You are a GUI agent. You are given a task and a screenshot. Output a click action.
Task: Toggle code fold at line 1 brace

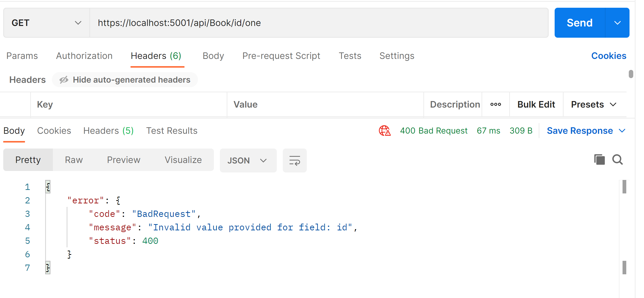coord(48,187)
